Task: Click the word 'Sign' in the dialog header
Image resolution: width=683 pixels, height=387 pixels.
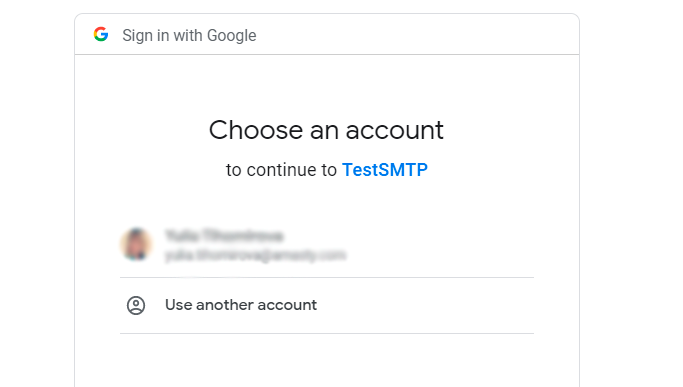Action: pos(138,35)
